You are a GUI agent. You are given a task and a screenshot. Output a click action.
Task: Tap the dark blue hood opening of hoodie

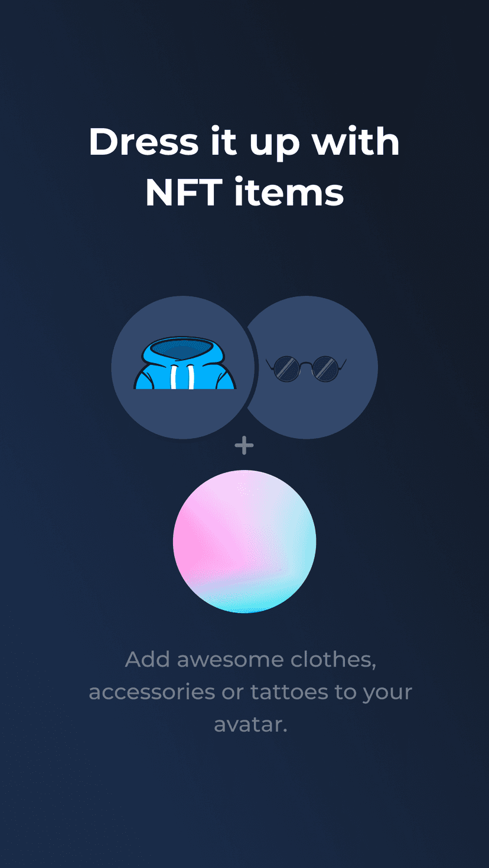coord(185,350)
